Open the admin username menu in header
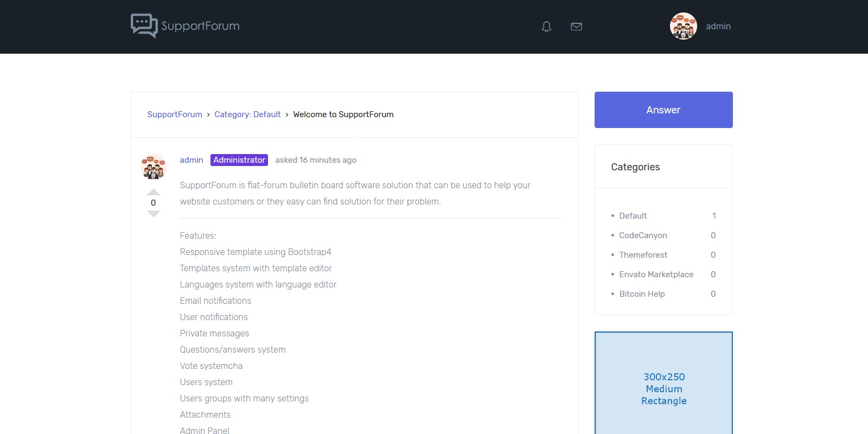 pos(718,26)
